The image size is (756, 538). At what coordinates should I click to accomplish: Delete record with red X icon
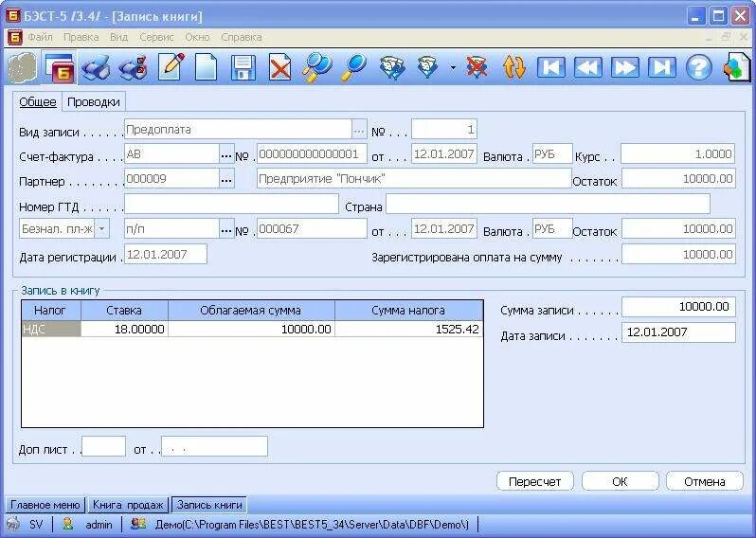pos(279,67)
